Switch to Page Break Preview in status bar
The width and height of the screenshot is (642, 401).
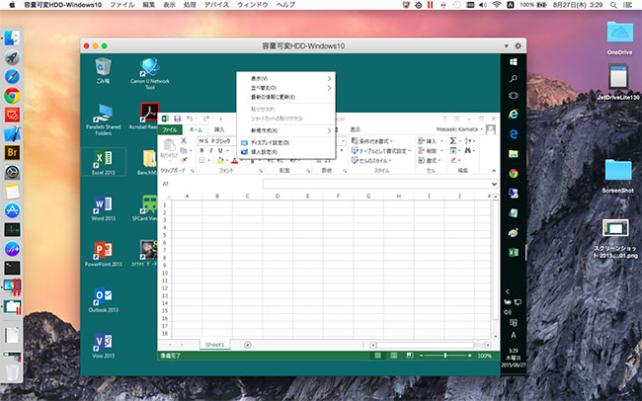click(409, 356)
